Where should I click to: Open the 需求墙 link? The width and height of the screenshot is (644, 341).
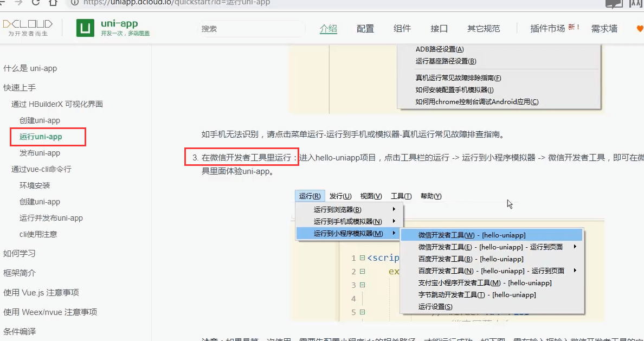[604, 29]
